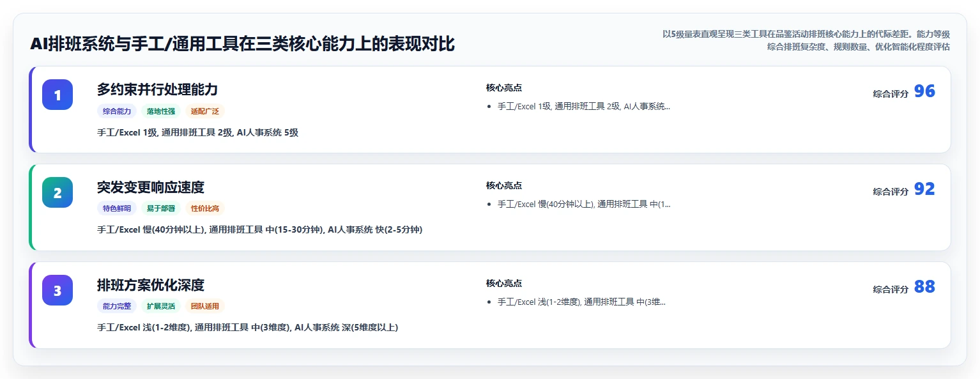Click 综合评分 label beside score 88
The image size is (980, 379).
[x=891, y=289]
